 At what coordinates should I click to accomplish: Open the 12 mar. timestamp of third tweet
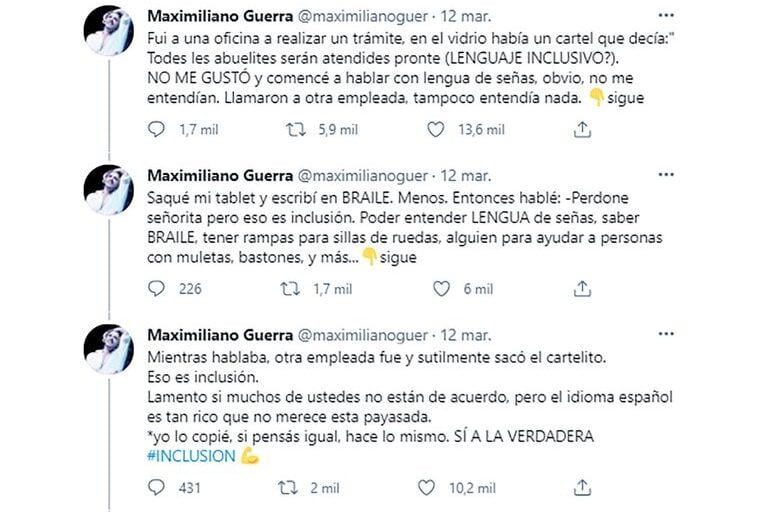(465, 335)
